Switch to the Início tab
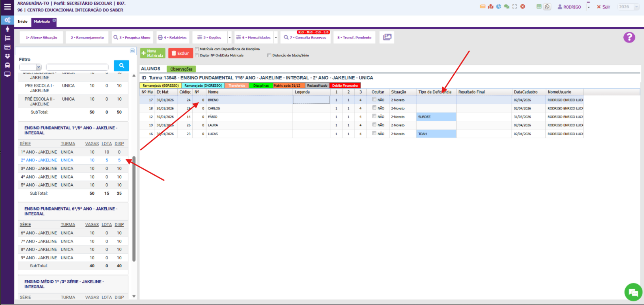This screenshot has height=305, width=644. tap(23, 21)
